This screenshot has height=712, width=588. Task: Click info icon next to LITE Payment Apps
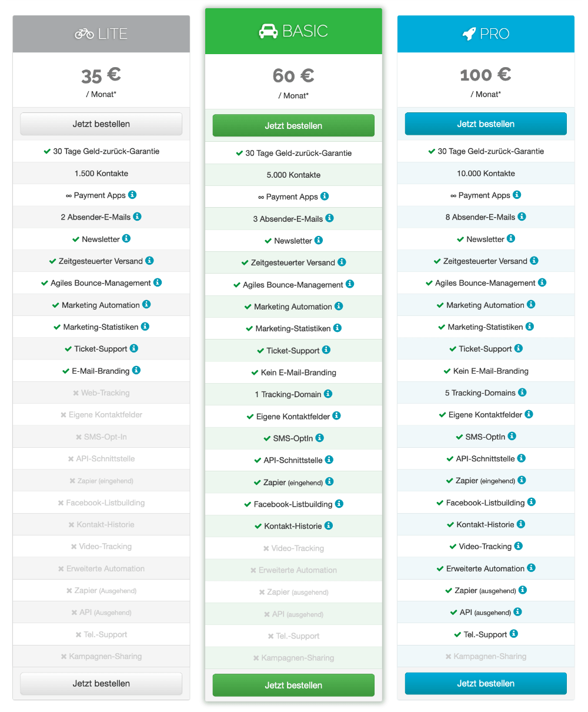[x=132, y=195]
